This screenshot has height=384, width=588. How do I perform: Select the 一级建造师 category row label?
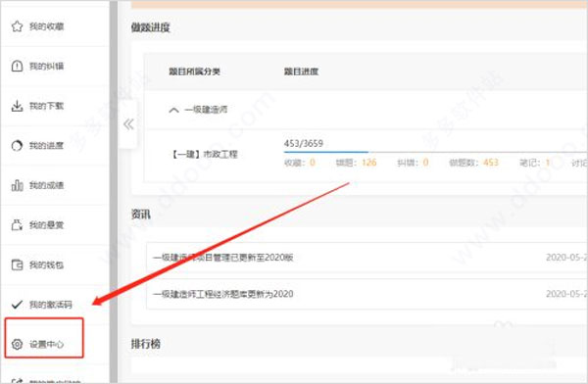206,110
